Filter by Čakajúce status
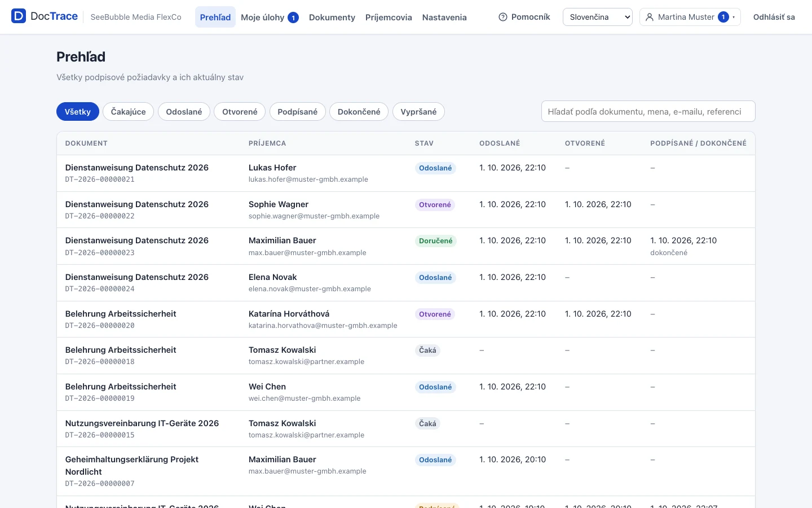This screenshot has width=812, height=508. (x=128, y=112)
